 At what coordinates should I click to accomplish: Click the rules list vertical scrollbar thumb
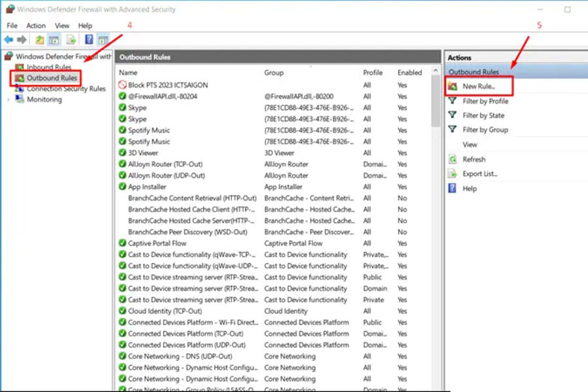point(435,101)
